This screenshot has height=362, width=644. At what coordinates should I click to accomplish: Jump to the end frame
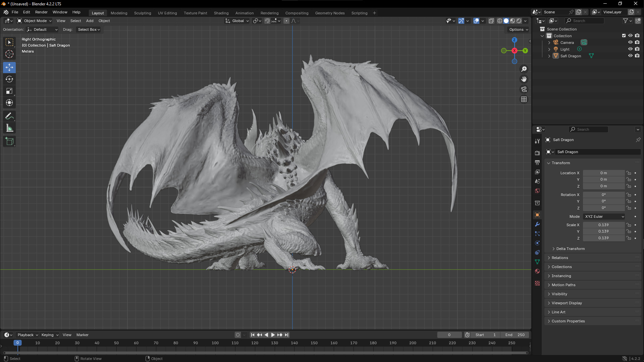(x=286, y=335)
